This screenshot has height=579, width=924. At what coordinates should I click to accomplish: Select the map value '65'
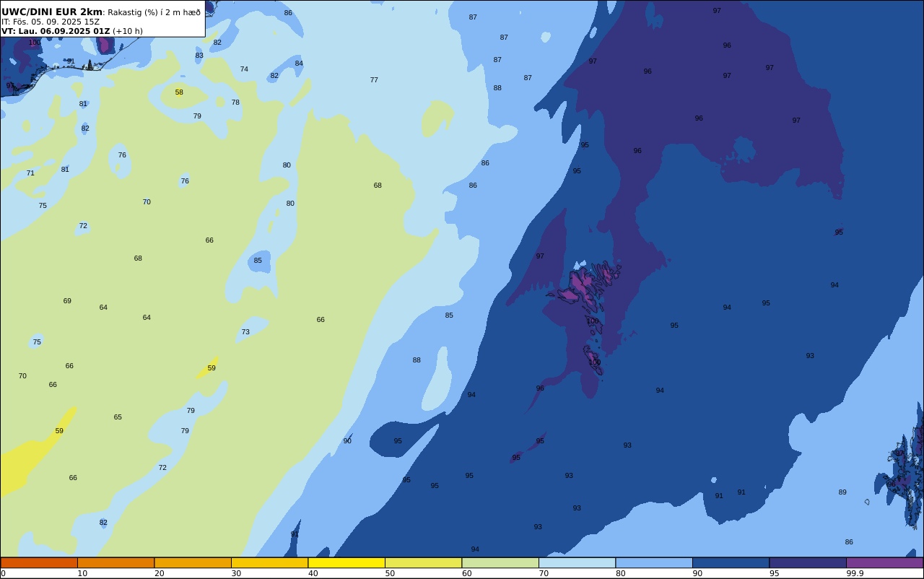[x=118, y=417]
